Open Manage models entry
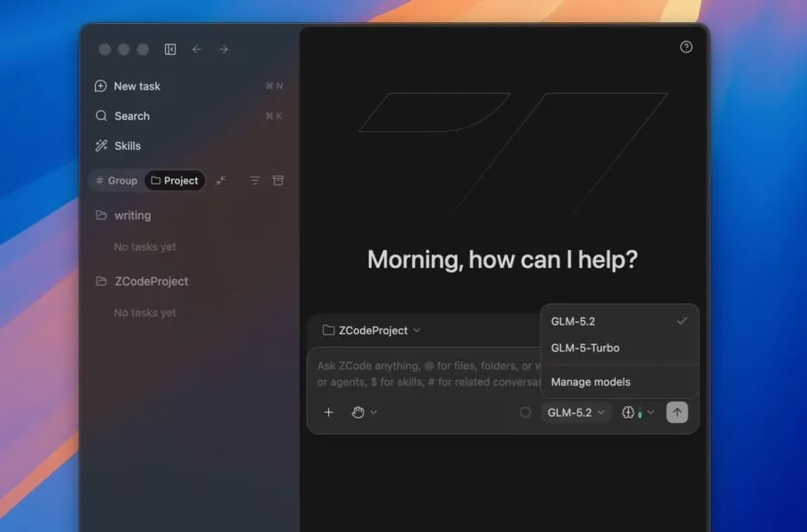807x532 pixels. pos(620,382)
